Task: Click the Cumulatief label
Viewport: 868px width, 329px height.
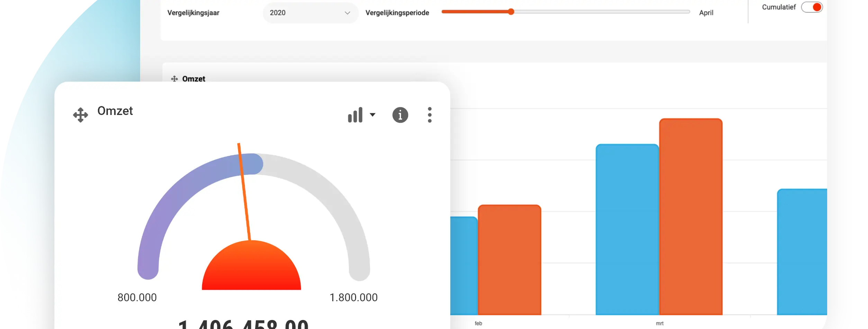Action: pyautogui.click(x=779, y=7)
